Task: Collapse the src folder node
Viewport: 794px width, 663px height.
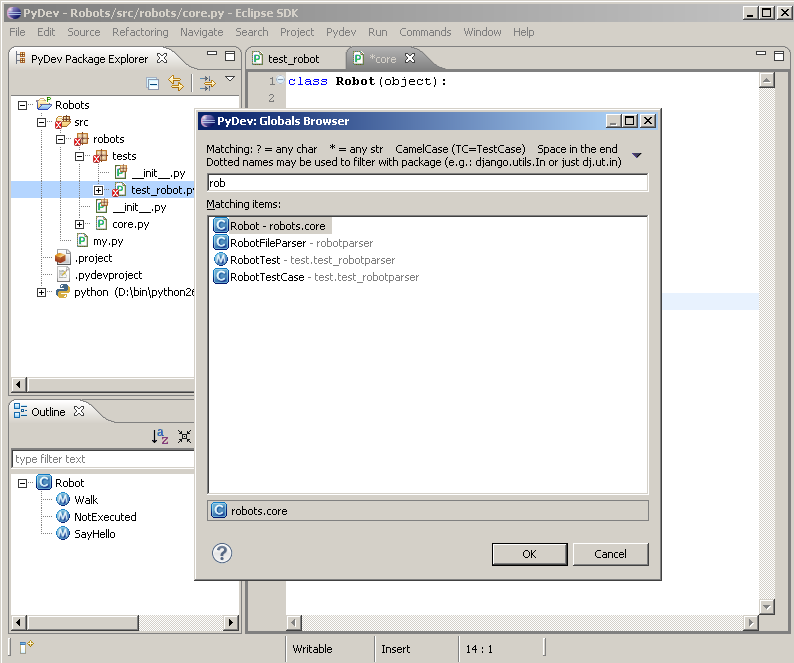Action: (x=42, y=122)
